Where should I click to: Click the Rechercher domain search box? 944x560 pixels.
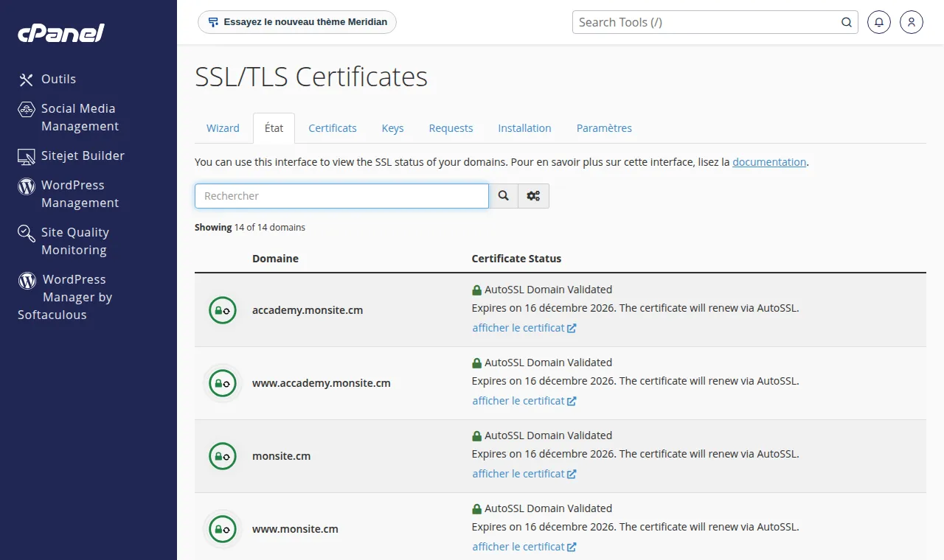point(341,196)
